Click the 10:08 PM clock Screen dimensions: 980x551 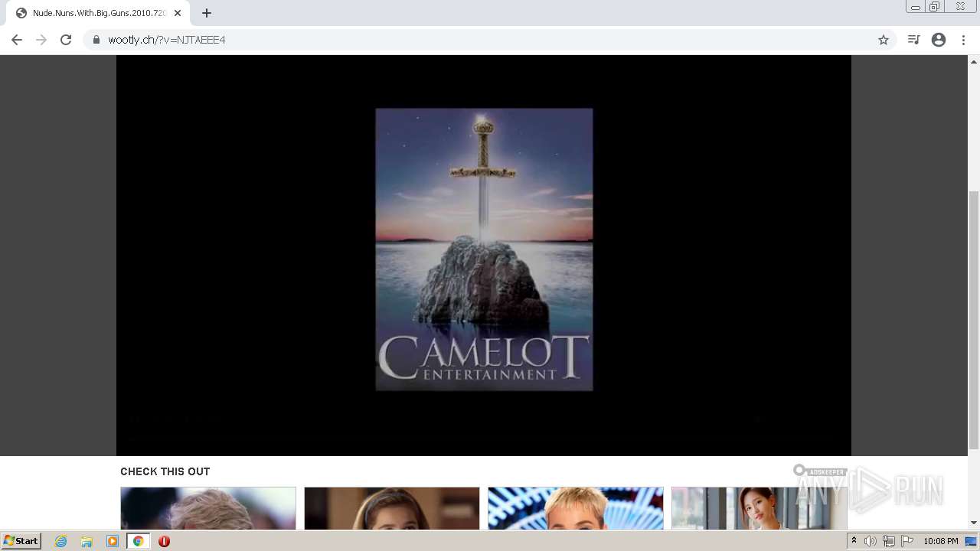(941, 541)
